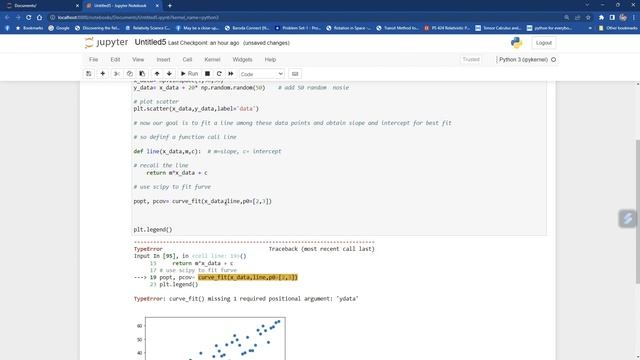
Task: Restart kernel and run all with fast-forward icon
Action: 231,74
